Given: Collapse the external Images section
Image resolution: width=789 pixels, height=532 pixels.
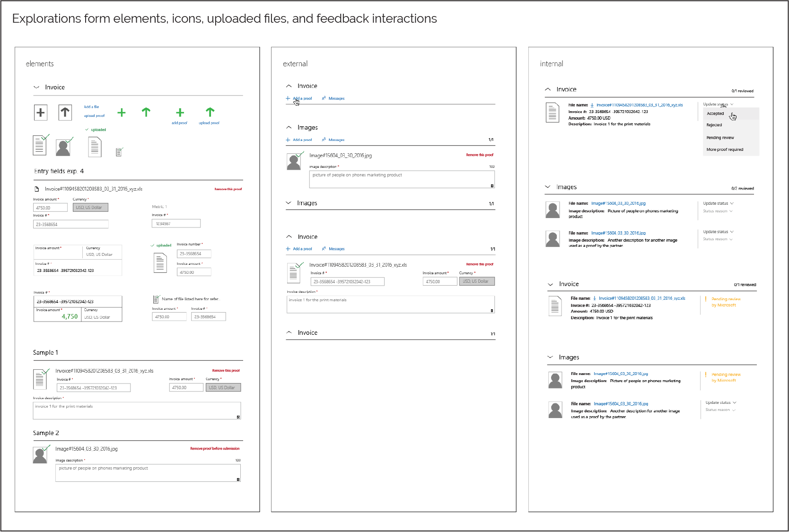Looking at the screenshot, I should [x=289, y=127].
